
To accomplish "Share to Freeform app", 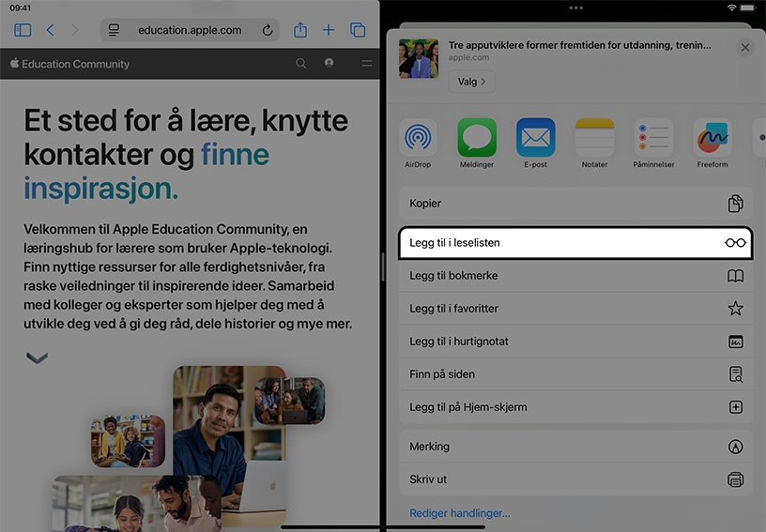I will pyautogui.click(x=712, y=144).
